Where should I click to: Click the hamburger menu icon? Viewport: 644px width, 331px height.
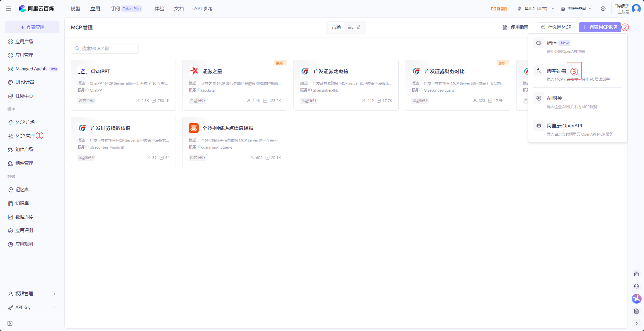[9, 9]
